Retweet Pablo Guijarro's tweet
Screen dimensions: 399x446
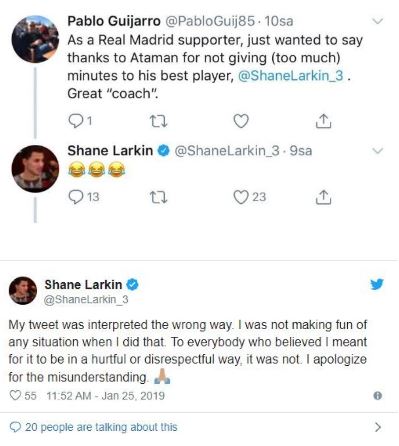(158, 121)
